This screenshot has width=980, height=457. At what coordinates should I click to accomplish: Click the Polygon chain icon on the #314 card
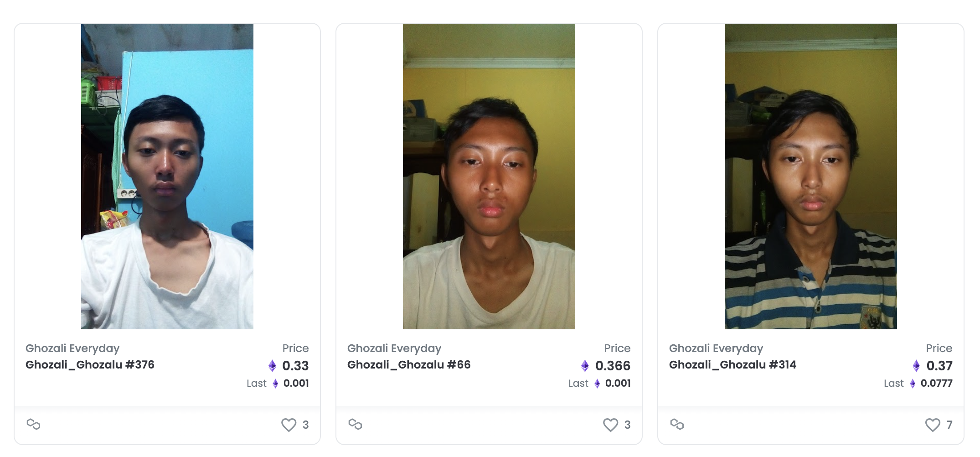pyautogui.click(x=677, y=424)
